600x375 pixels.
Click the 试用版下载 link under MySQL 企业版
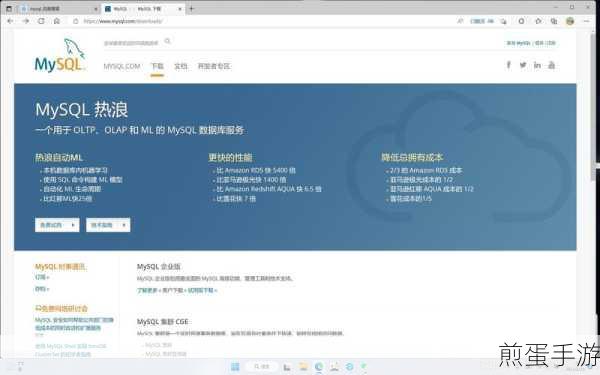pos(202,290)
